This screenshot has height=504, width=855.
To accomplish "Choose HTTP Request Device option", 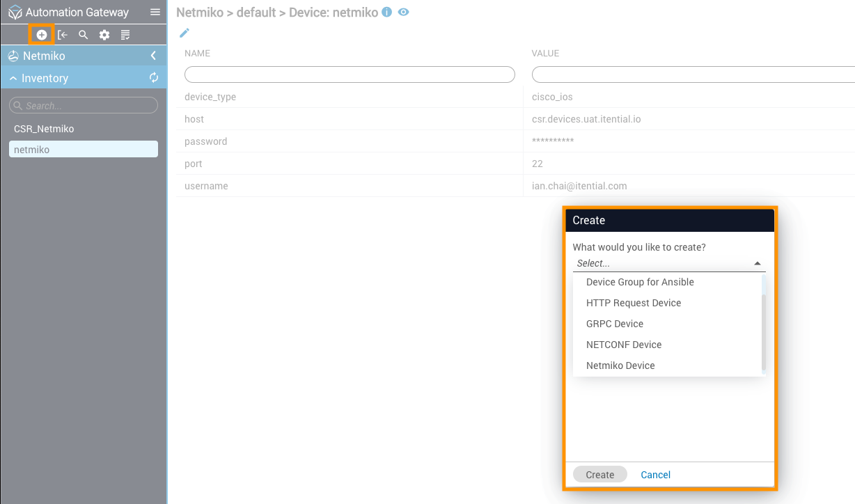I will 634,303.
